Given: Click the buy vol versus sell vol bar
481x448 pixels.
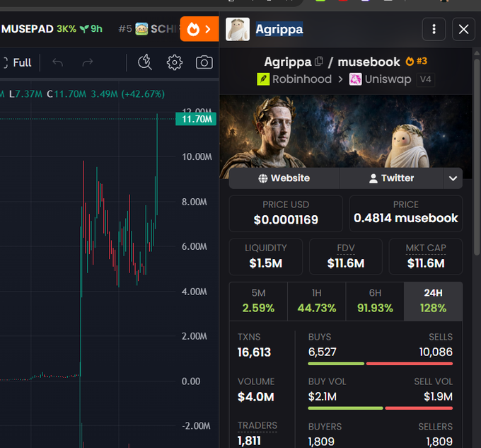Looking at the screenshot, I should pyautogui.click(x=380, y=408).
